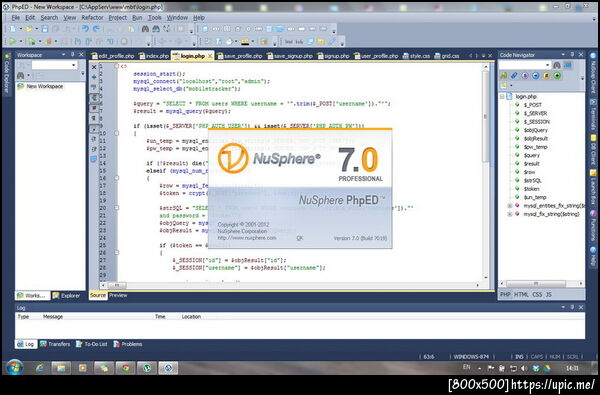Click the Windows Start orb
This screenshot has height=395, width=600.
15,367
